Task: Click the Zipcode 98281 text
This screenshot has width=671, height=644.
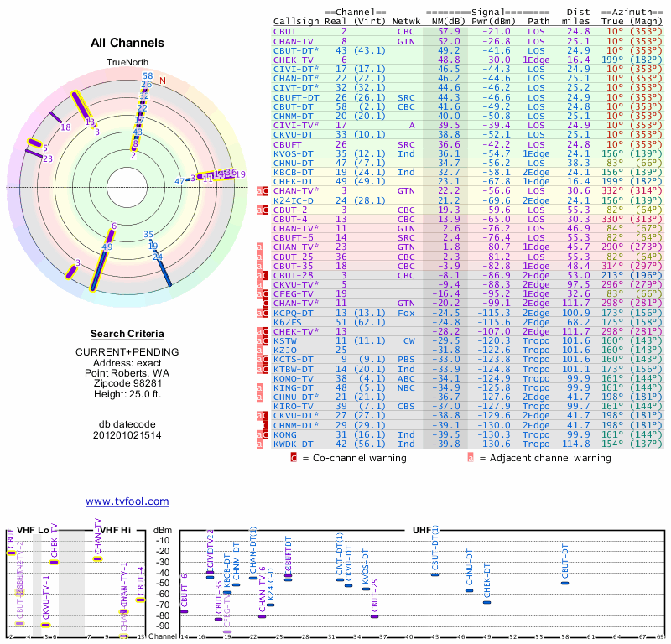Action: (127, 383)
